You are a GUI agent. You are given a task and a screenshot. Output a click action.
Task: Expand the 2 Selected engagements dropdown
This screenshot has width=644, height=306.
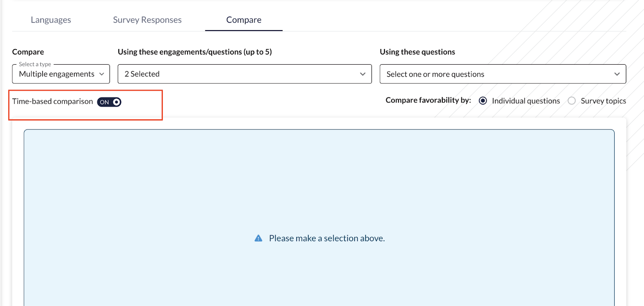245,74
